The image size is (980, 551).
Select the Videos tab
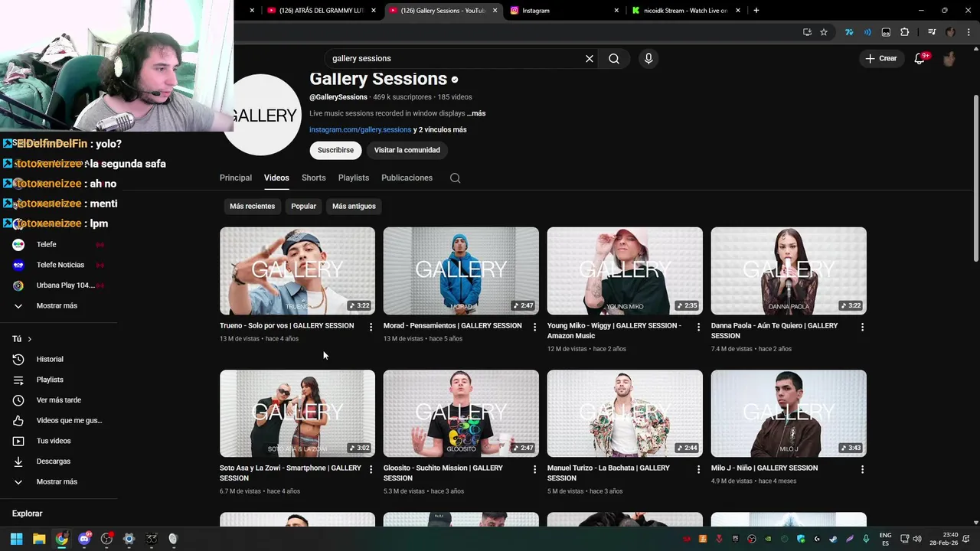click(x=276, y=178)
